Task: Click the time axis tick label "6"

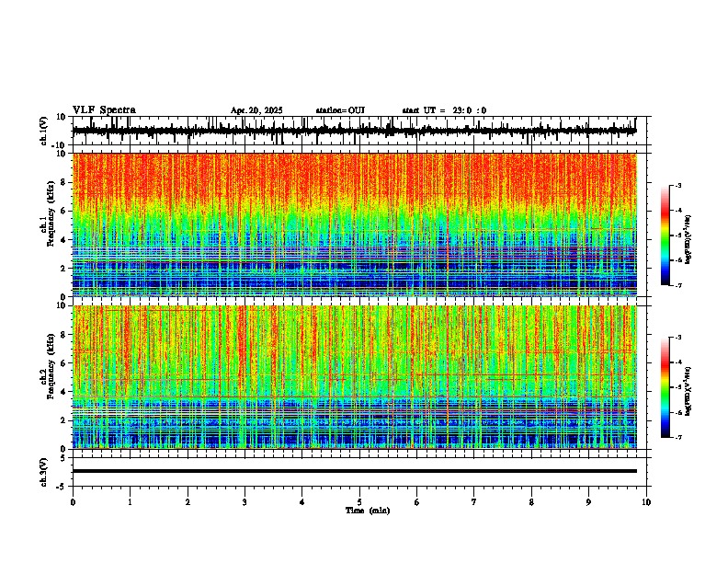Action: pos(417,502)
